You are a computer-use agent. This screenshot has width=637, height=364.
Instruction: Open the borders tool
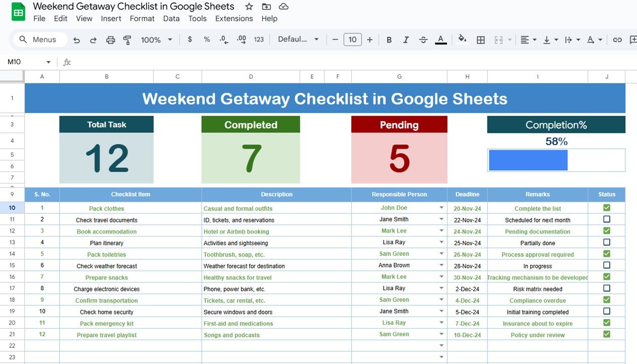pos(481,39)
